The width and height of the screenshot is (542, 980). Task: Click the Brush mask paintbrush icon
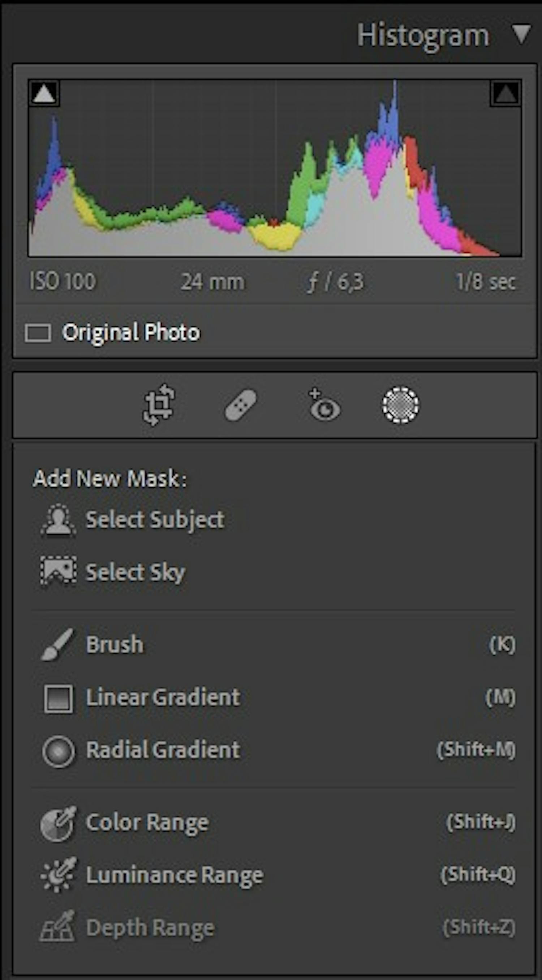(57, 644)
